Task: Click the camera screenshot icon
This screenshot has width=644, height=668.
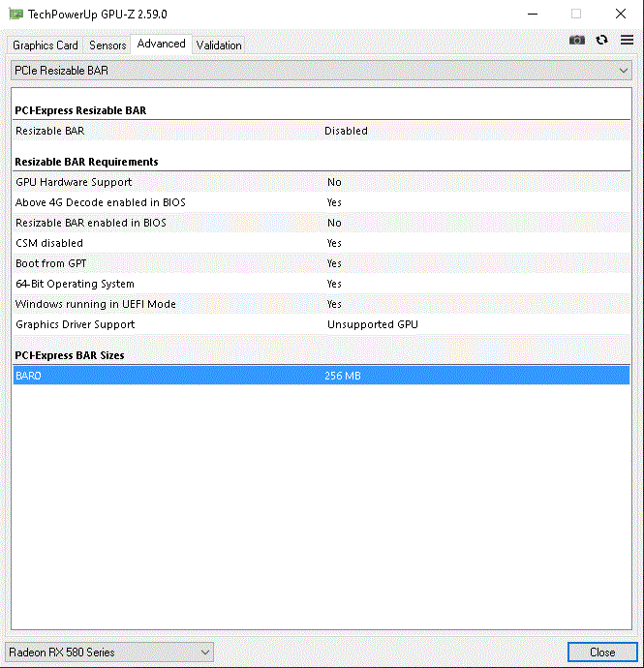Action: (x=577, y=40)
